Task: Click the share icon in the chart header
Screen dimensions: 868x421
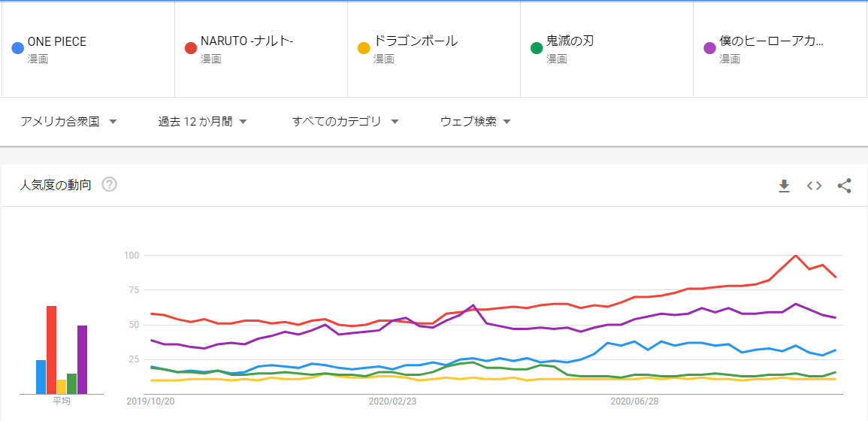Action: click(844, 186)
